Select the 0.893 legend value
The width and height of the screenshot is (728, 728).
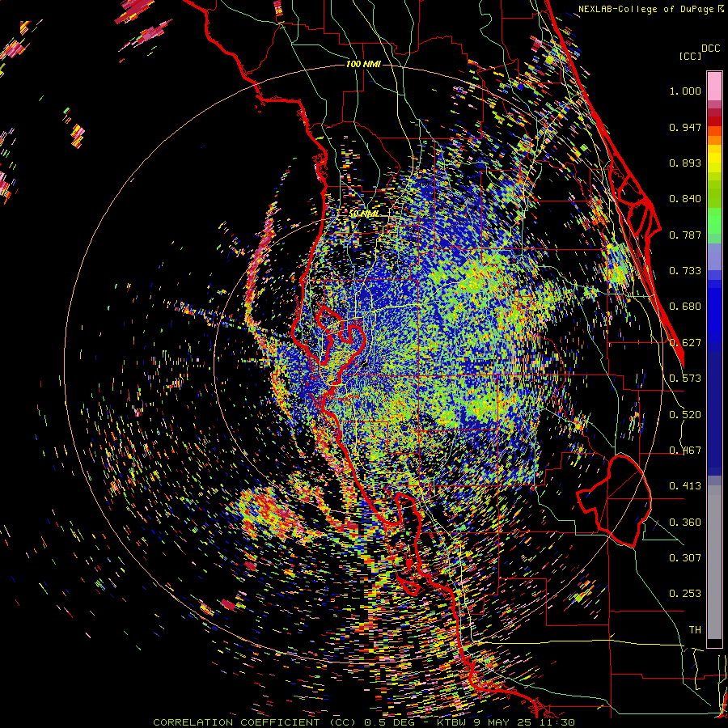685,163
